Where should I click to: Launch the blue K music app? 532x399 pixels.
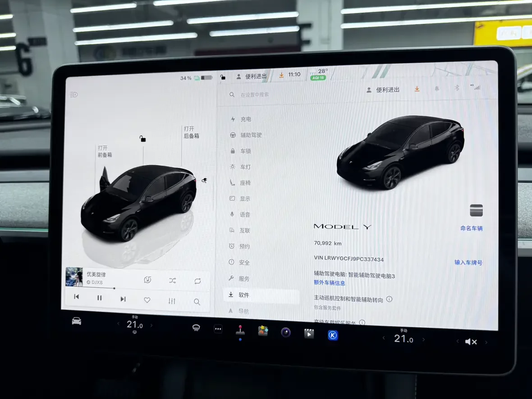(333, 335)
